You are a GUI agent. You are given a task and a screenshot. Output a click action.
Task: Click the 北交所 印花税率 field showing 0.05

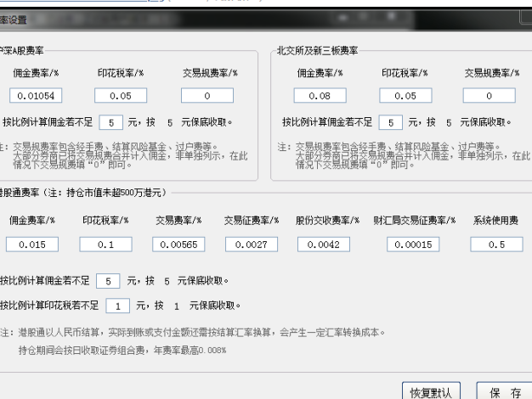405,96
